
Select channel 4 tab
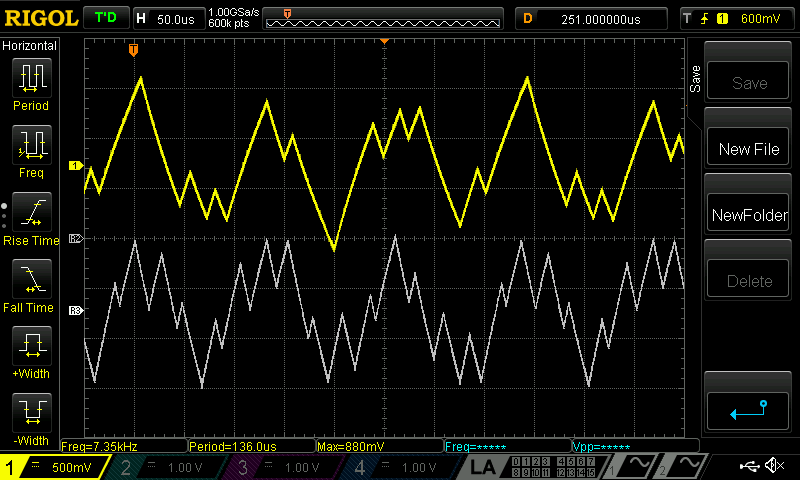[398, 467]
